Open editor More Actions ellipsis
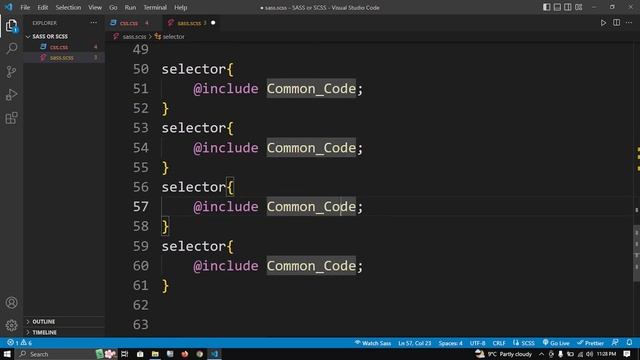This screenshot has width=640, height=360. click(629, 23)
